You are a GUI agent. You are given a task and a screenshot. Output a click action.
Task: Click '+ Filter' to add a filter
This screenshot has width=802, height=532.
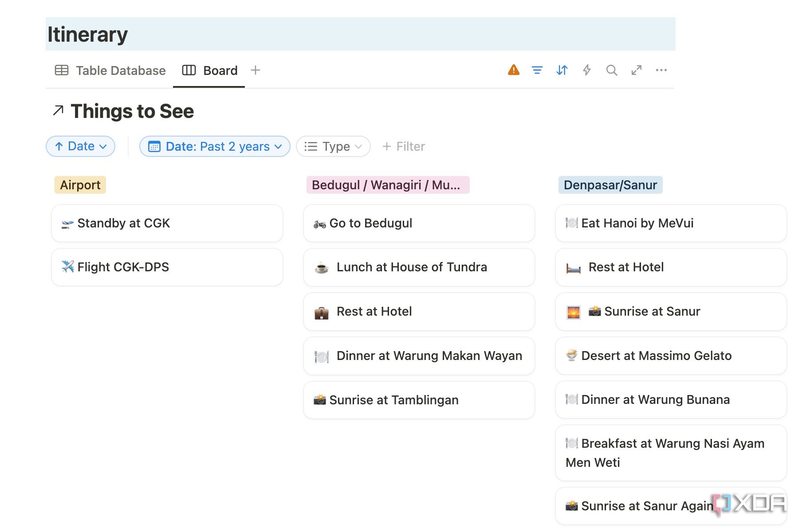click(403, 146)
